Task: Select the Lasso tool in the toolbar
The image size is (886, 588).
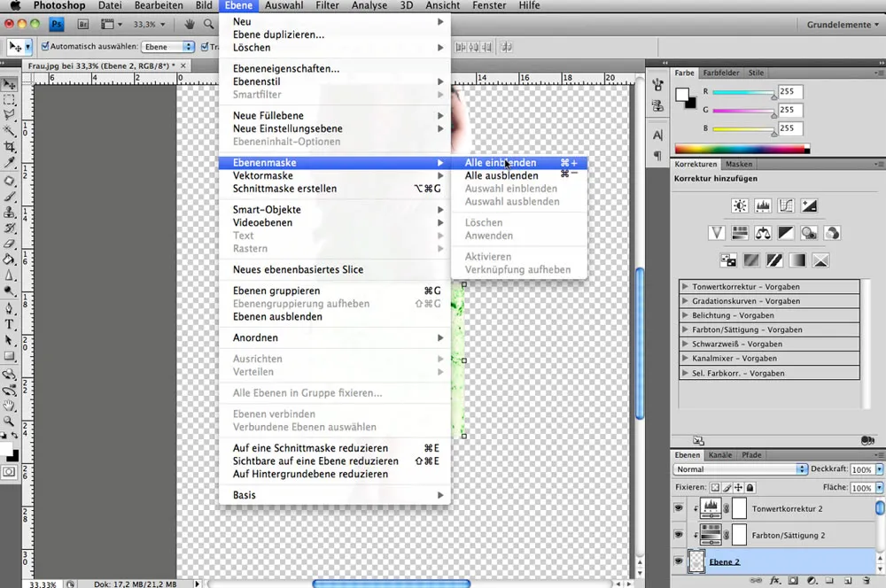Action: click(x=9, y=116)
